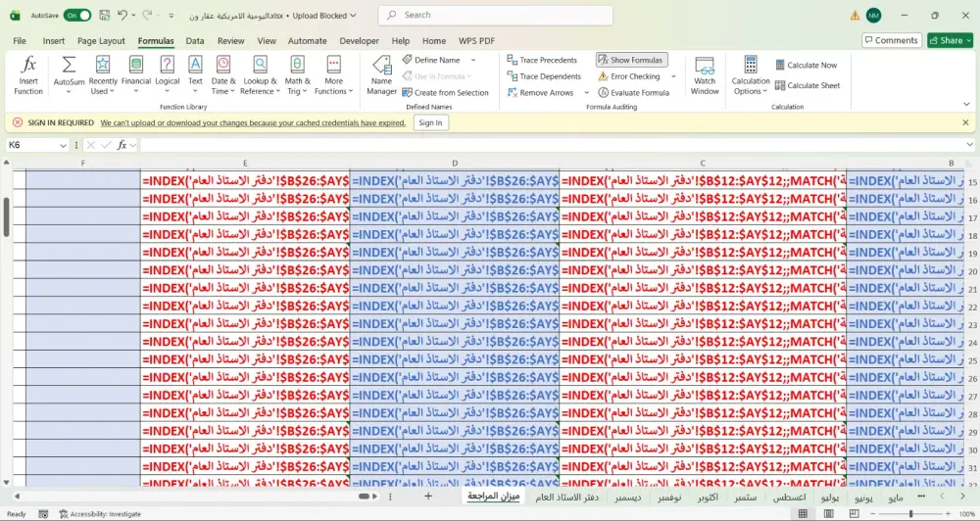
Task: Open the Name Manager
Action: pos(381,75)
